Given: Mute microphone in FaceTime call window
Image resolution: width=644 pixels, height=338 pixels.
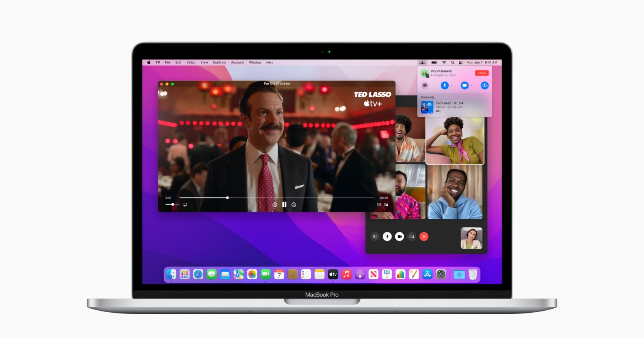Looking at the screenshot, I should pyautogui.click(x=387, y=237).
